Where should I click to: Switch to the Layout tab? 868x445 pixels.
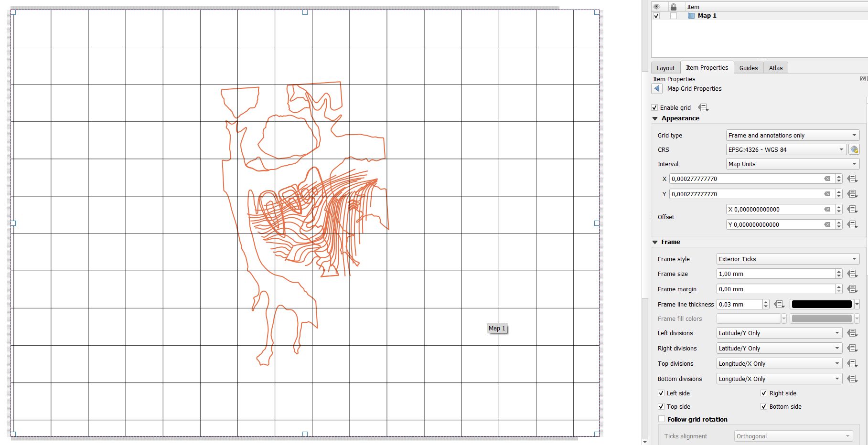(665, 67)
